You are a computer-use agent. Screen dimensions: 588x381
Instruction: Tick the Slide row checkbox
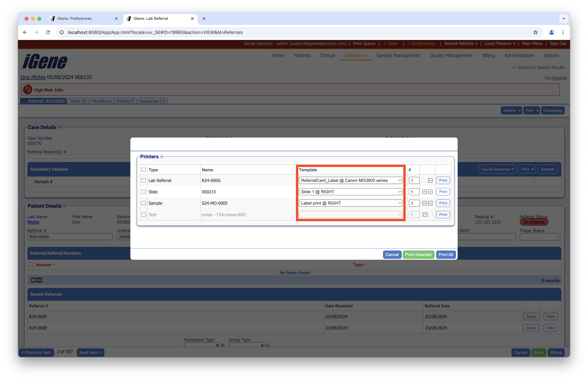click(143, 192)
